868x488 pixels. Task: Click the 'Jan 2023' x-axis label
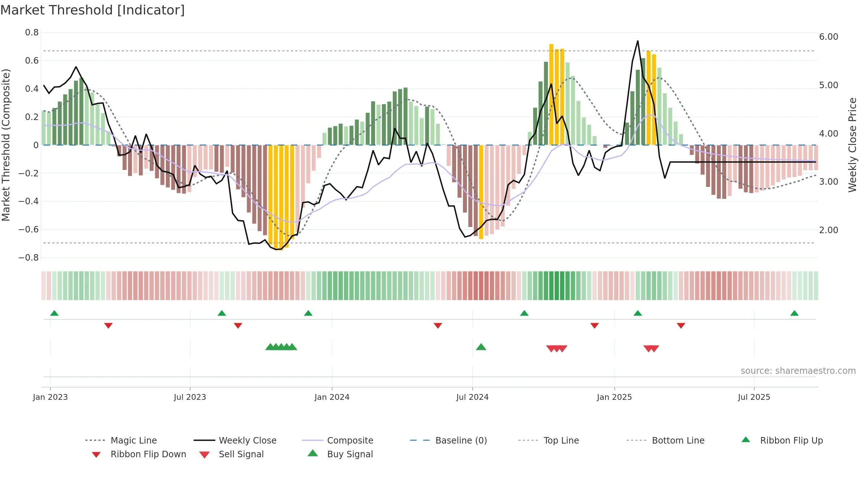[50, 397]
